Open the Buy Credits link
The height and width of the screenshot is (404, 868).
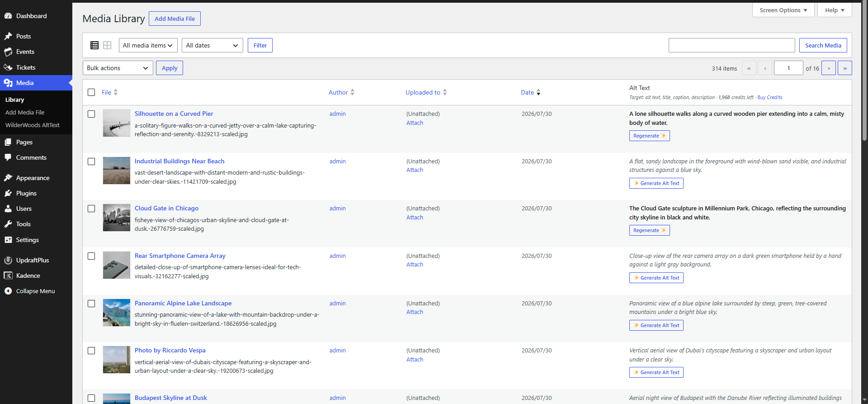[x=769, y=97]
